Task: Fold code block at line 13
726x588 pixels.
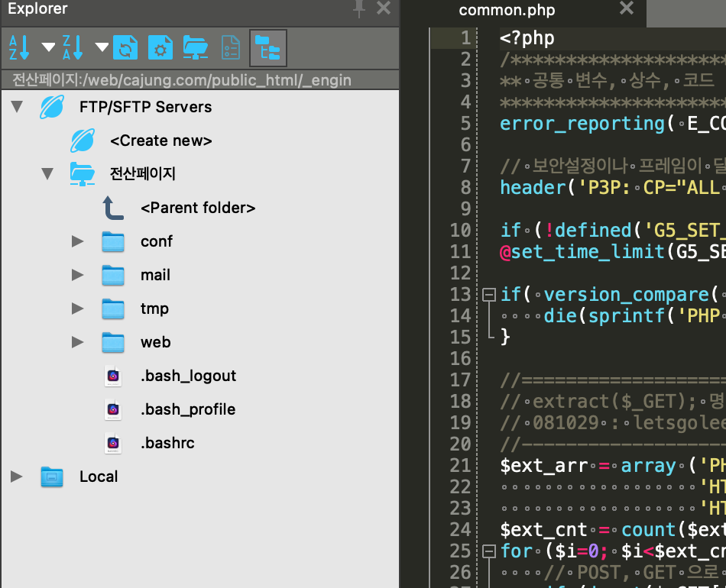Action: pos(488,295)
